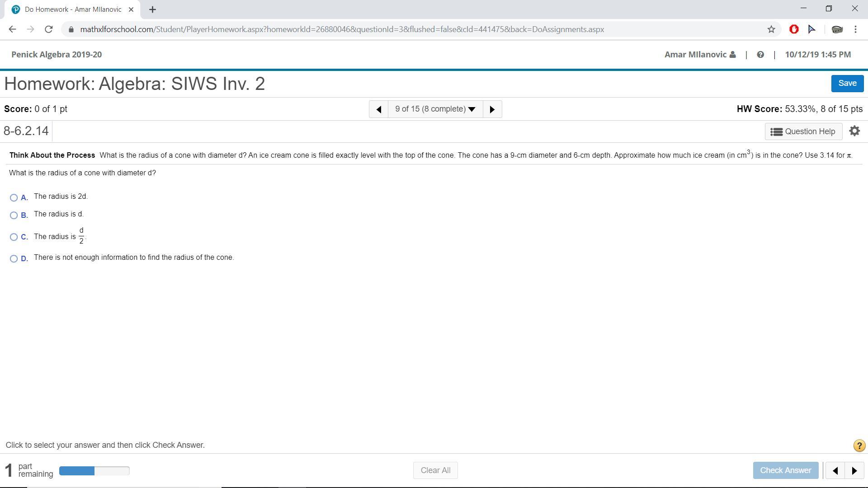
Task: Select option A radius is 2d
Action: coord(14,197)
